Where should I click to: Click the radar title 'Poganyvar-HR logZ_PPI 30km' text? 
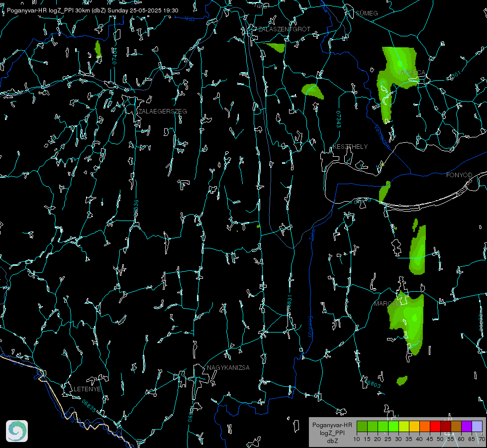(49, 10)
